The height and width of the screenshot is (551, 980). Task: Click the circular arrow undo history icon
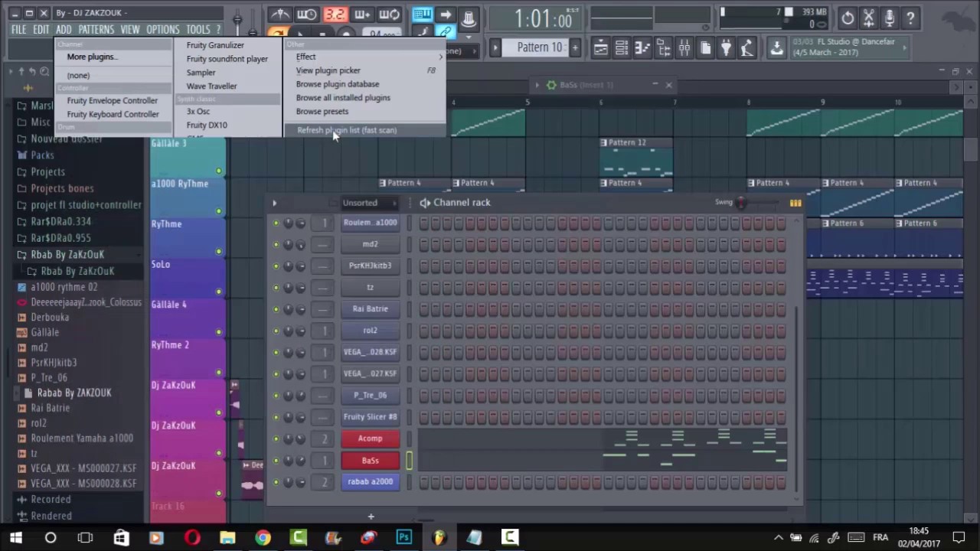click(848, 18)
